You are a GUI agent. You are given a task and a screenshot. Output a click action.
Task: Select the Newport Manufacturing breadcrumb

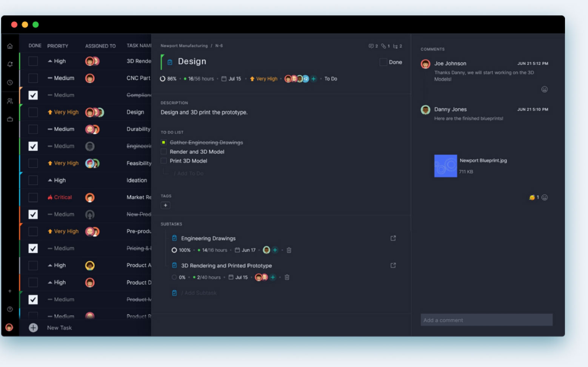click(184, 46)
